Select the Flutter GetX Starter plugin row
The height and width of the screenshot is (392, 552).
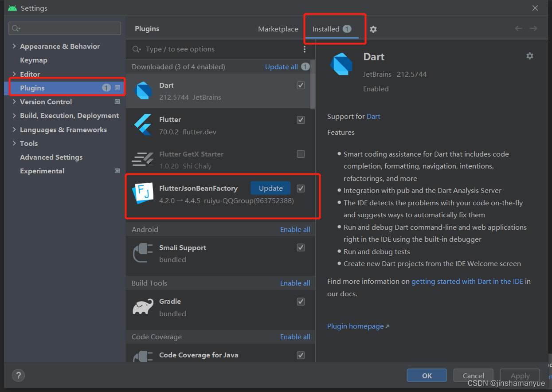pos(218,160)
